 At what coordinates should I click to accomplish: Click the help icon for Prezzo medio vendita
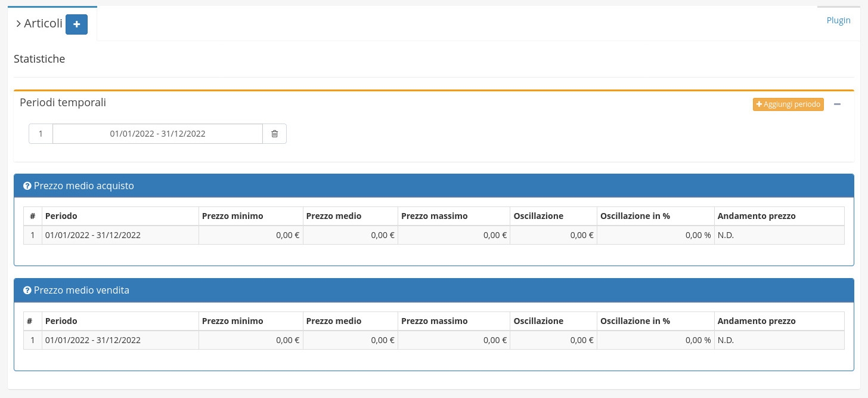click(x=27, y=291)
